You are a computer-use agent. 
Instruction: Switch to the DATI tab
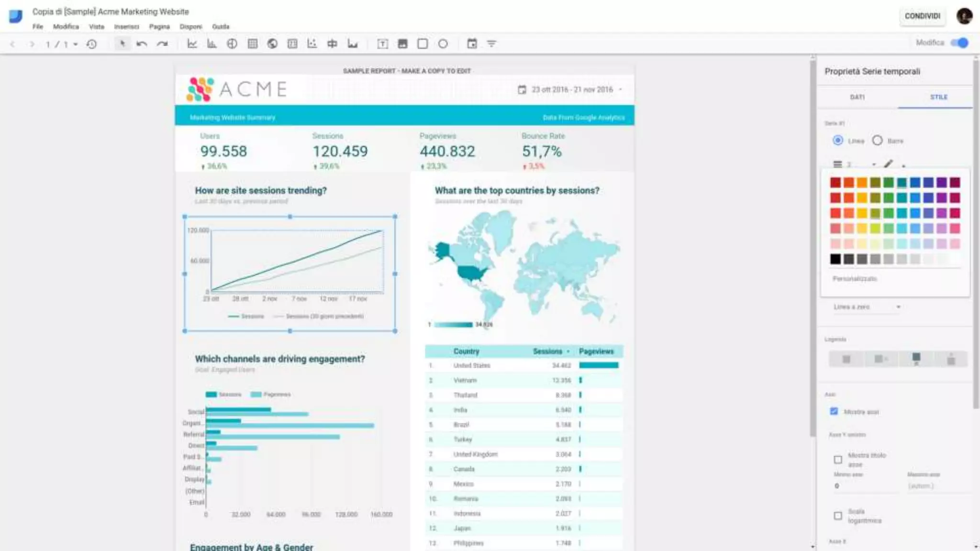click(857, 97)
